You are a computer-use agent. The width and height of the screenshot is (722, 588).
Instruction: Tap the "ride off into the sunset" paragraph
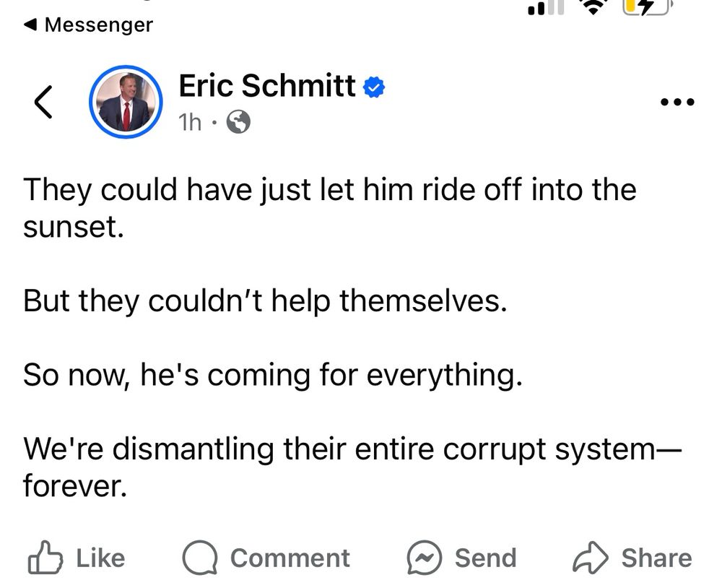pyautogui.click(x=329, y=208)
